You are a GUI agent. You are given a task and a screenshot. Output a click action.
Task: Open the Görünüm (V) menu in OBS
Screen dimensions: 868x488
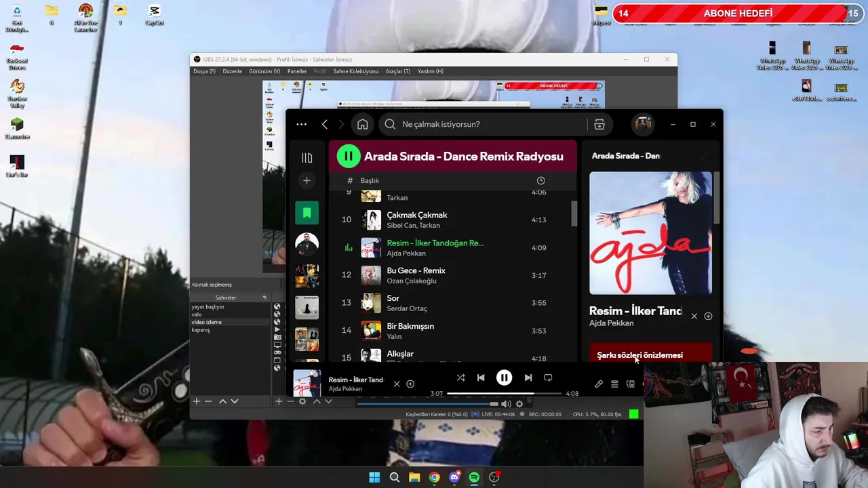point(264,71)
